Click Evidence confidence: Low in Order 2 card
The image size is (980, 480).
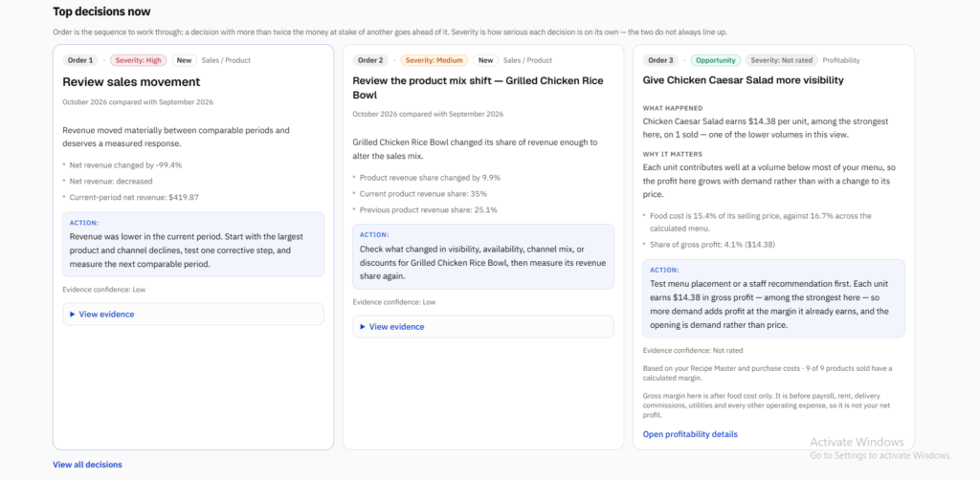pos(393,302)
